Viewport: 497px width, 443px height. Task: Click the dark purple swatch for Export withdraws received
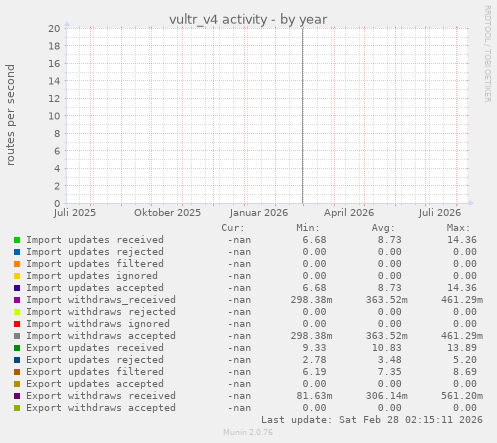17,396
